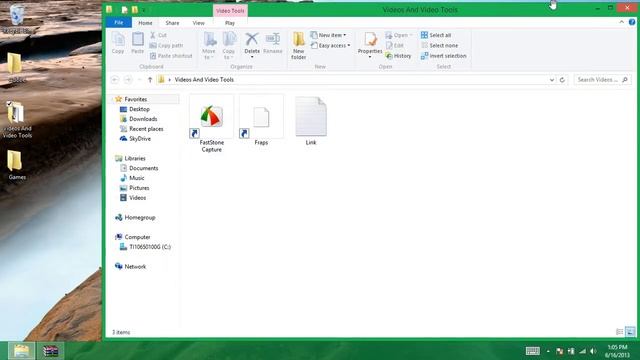Viewport: 640px width, 360px height.
Task: Click the volume speaker tray icon
Action: 593,351
